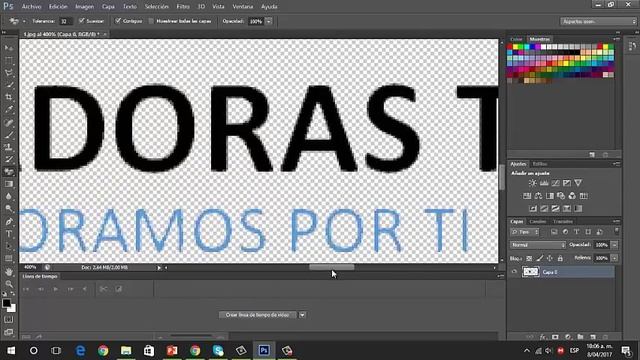Open the Archivo menu
Image resolution: width=640 pixels, height=360 pixels.
[x=31, y=7]
